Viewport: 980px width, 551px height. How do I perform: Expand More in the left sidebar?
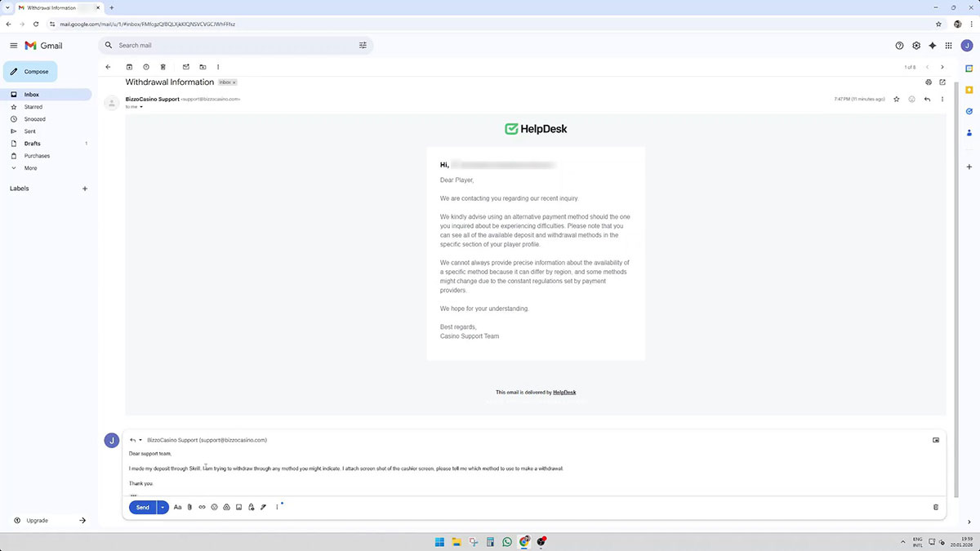coord(30,168)
